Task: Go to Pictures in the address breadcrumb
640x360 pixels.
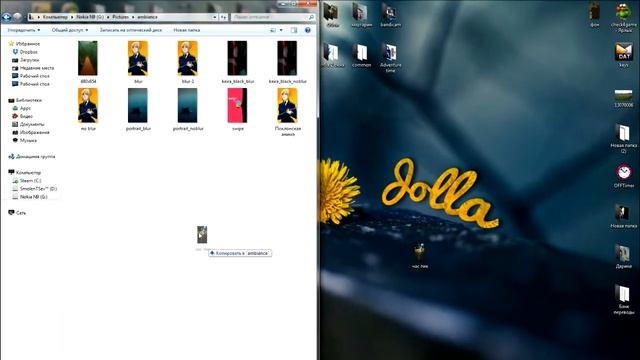Action: coord(120,17)
